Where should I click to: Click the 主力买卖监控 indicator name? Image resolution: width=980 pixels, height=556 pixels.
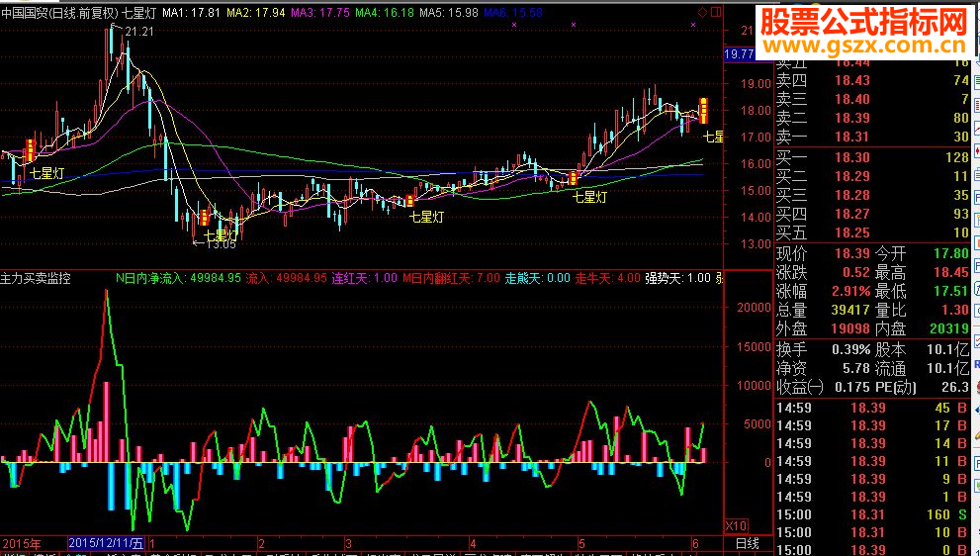pyautogui.click(x=36, y=278)
